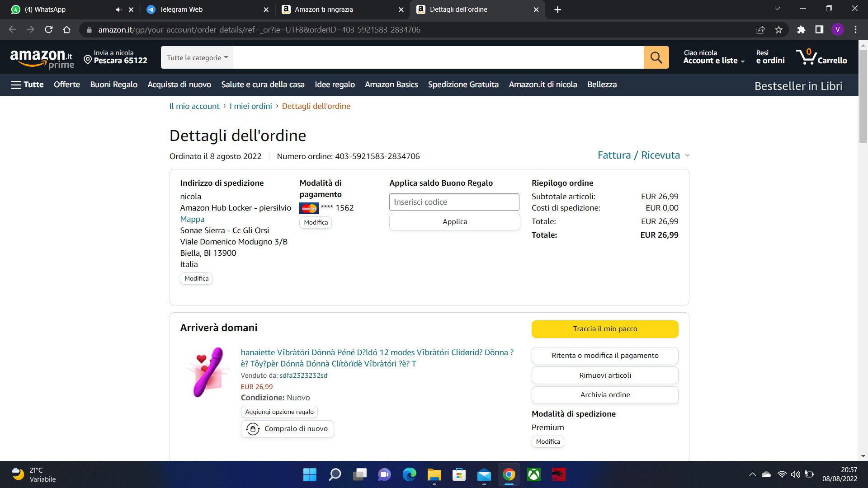Viewport: 868px width, 488px height.
Task: Expand the Tutte le categorie dropdown
Action: (x=197, y=58)
